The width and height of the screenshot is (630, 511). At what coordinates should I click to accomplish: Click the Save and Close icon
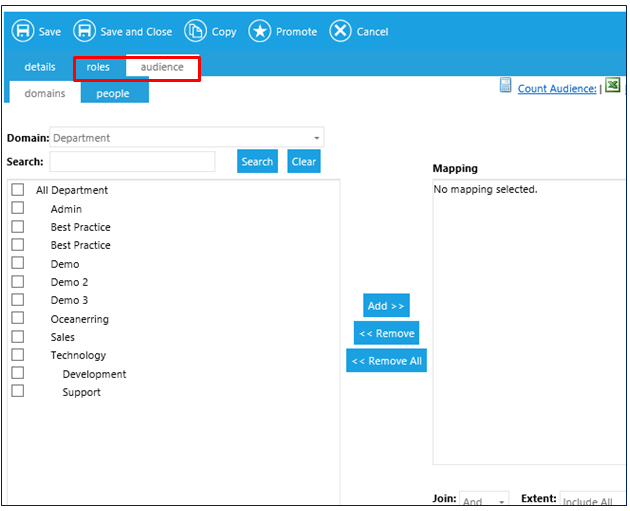(x=85, y=31)
